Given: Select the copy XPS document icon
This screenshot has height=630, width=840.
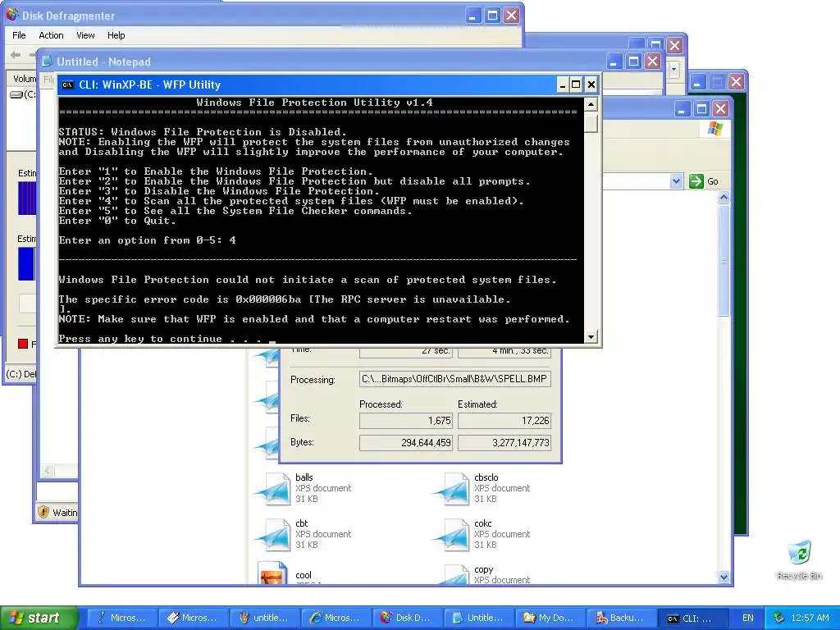Looking at the screenshot, I should [x=453, y=574].
